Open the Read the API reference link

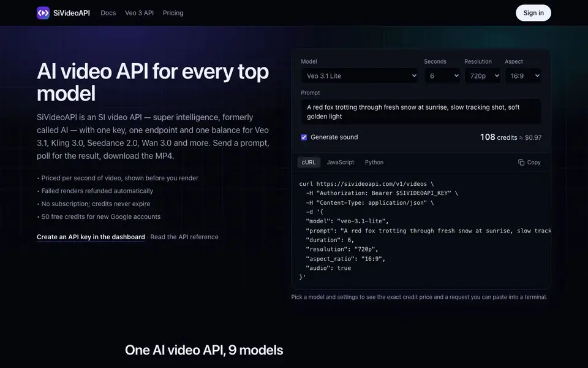(184, 237)
